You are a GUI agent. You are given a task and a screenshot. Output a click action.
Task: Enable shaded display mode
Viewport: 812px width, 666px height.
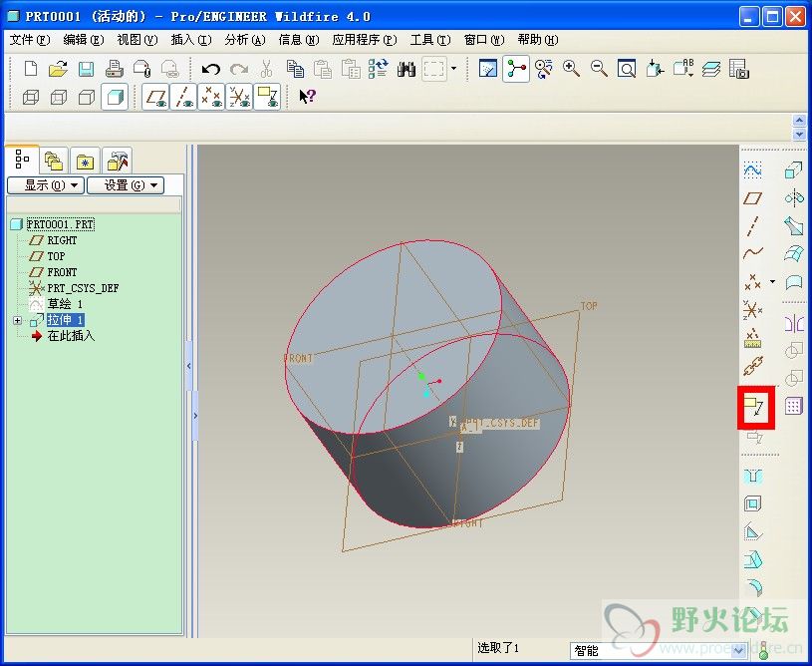(115, 97)
